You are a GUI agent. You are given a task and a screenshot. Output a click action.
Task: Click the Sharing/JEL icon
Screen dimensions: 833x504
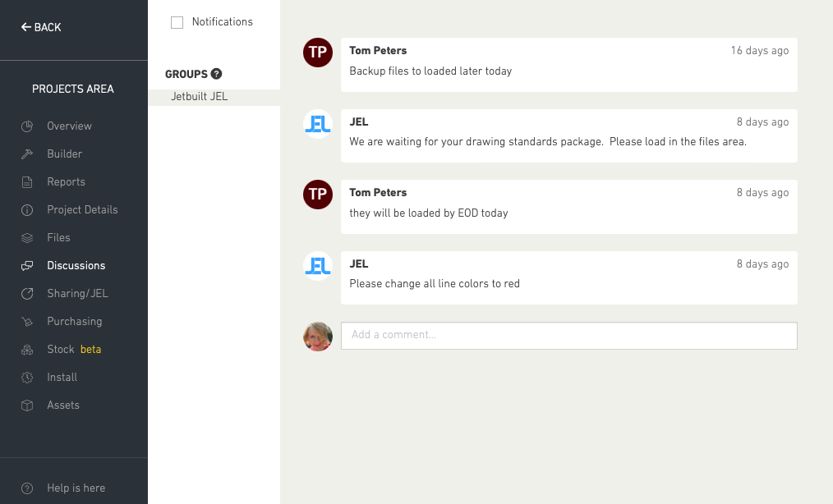pyautogui.click(x=27, y=294)
